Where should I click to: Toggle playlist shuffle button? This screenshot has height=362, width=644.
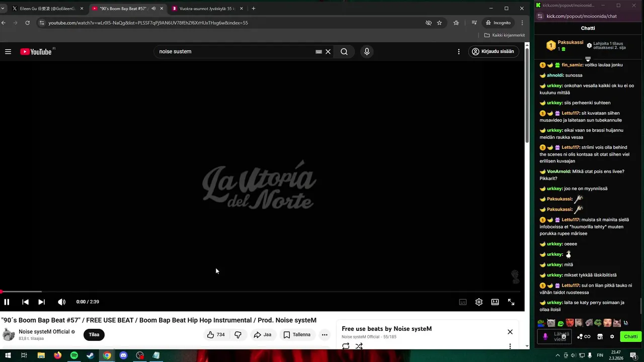point(359,346)
